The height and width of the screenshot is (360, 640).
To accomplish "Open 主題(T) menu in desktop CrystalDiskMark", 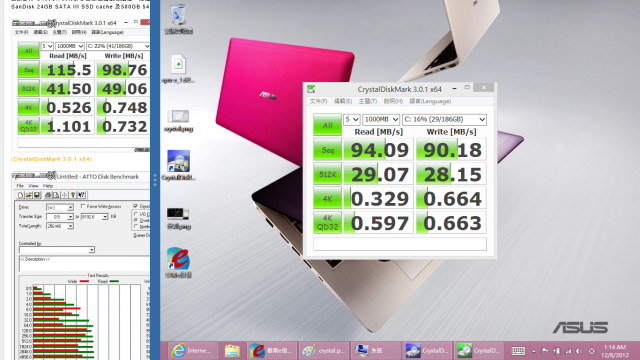I will coord(368,101).
